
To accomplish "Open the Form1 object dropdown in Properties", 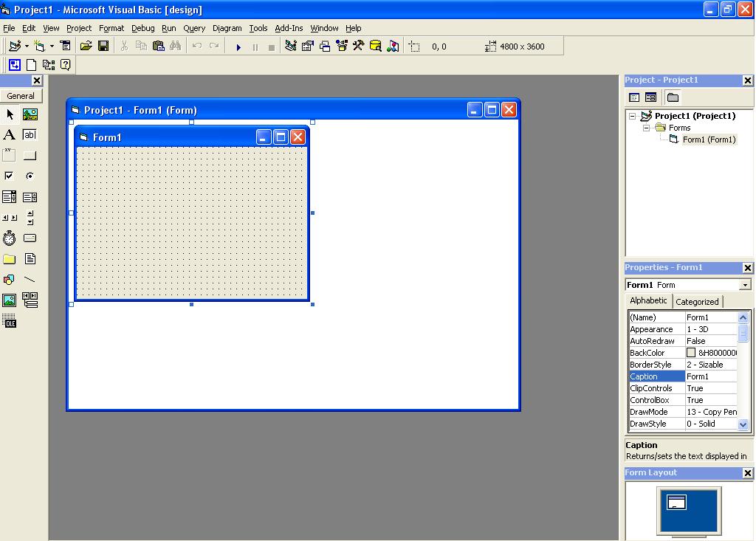I will click(746, 284).
